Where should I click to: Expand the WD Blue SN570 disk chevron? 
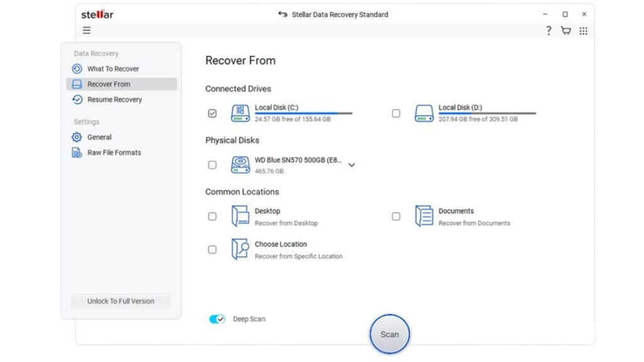352,165
